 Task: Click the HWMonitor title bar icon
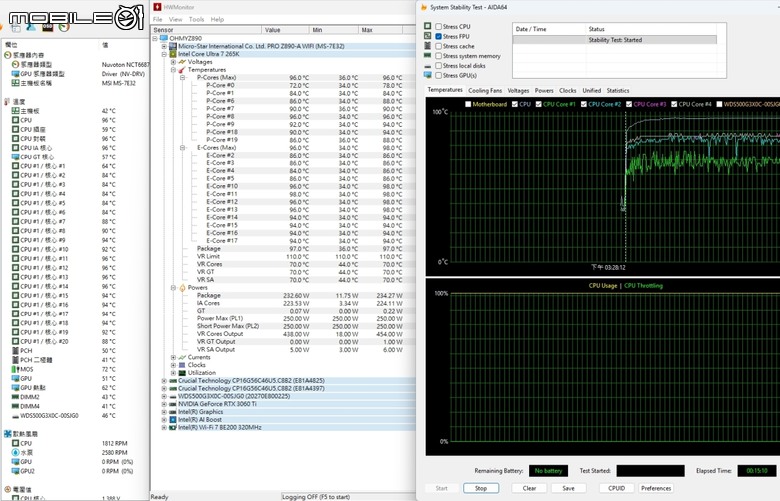[x=157, y=7]
